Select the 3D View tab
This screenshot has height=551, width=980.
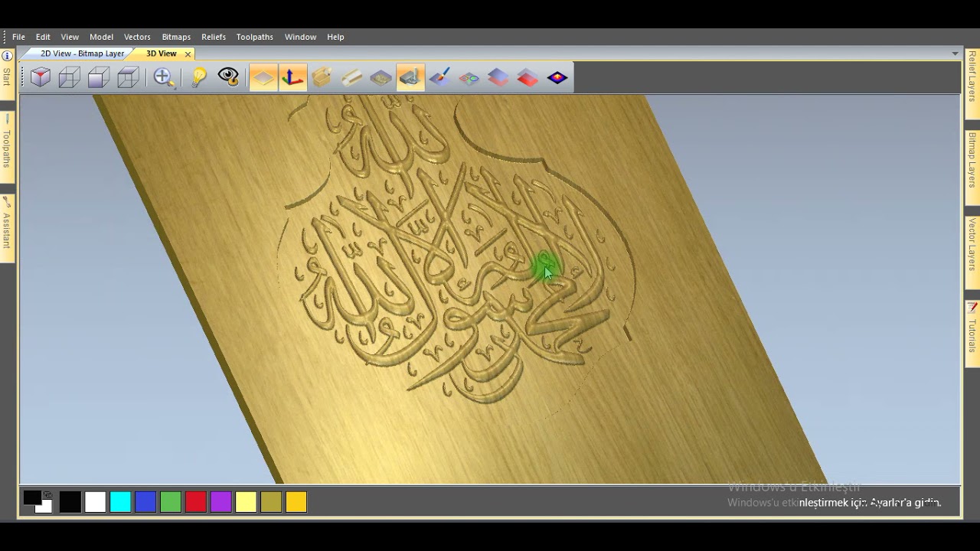162,54
